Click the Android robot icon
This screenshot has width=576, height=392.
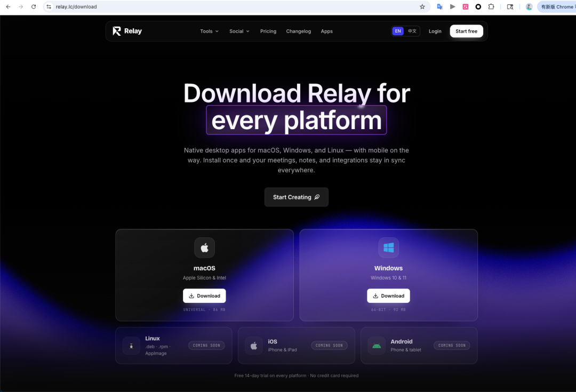click(x=377, y=346)
